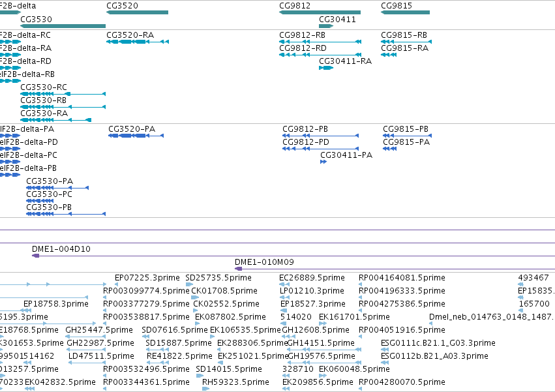Click the CG3530-PC protein label
Viewport: 555px width, 392px height.
click(49, 194)
